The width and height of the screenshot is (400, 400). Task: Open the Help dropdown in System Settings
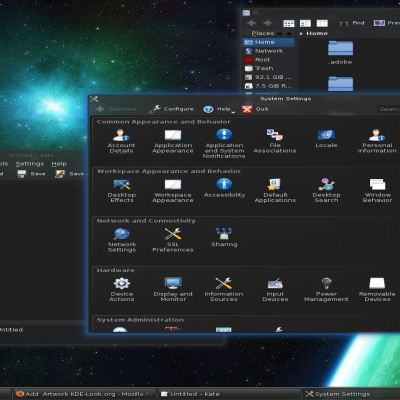click(x=219, y=109)
